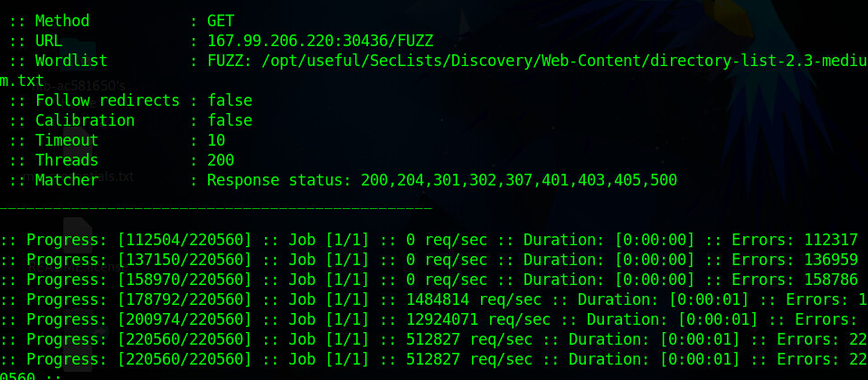The height and width of the screenshot is (380, 868).
Task: Click the GET method value
Action: point(221,19)
